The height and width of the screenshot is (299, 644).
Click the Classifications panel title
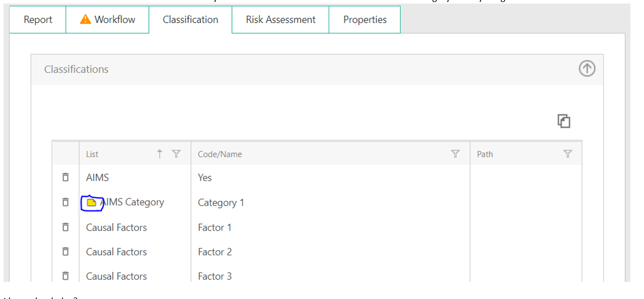76,69
